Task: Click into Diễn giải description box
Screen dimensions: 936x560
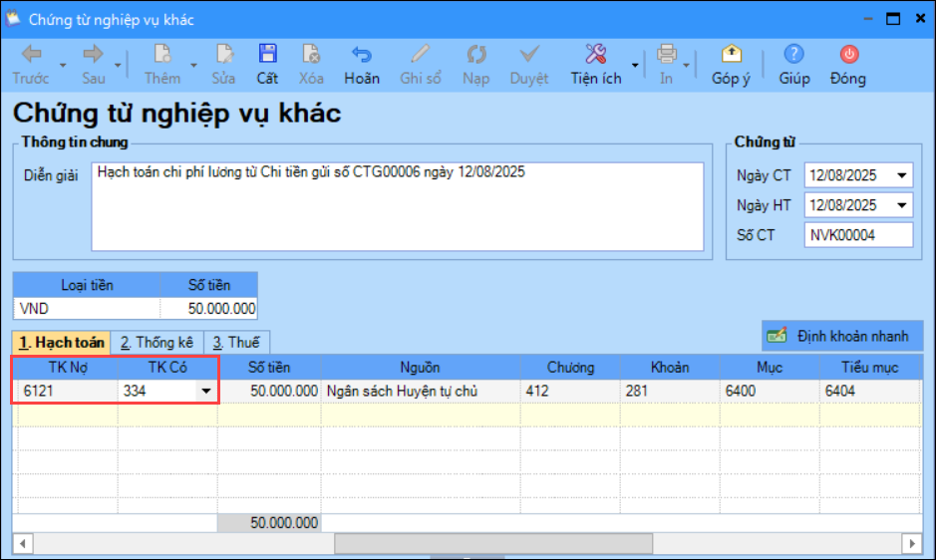Action: click(x=398, y=206)
